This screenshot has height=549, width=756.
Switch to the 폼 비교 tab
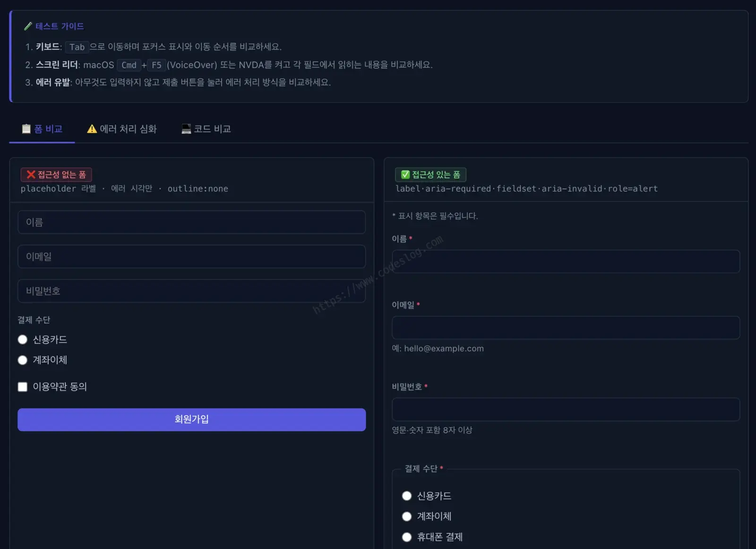coord(42,129)
